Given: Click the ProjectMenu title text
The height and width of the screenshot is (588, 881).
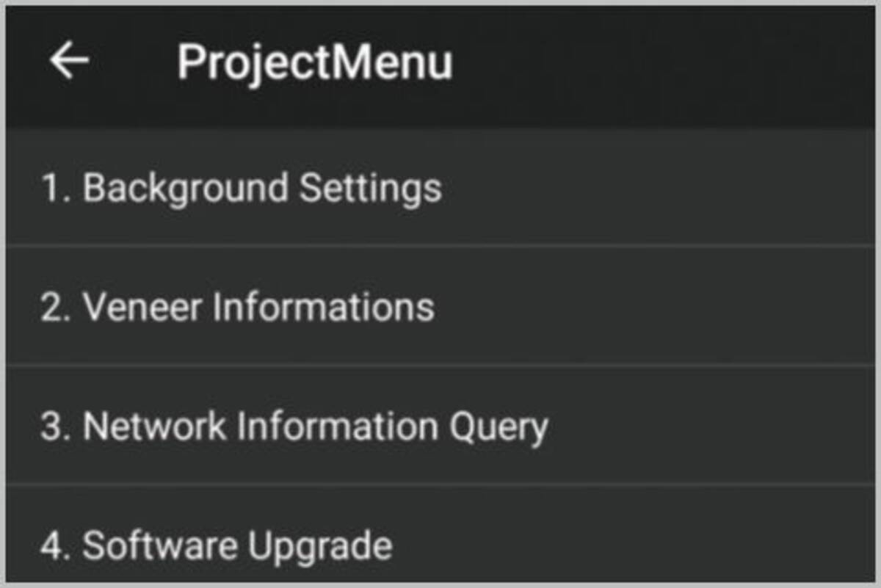Looking at the screenshot, I should tap(315, 63).
